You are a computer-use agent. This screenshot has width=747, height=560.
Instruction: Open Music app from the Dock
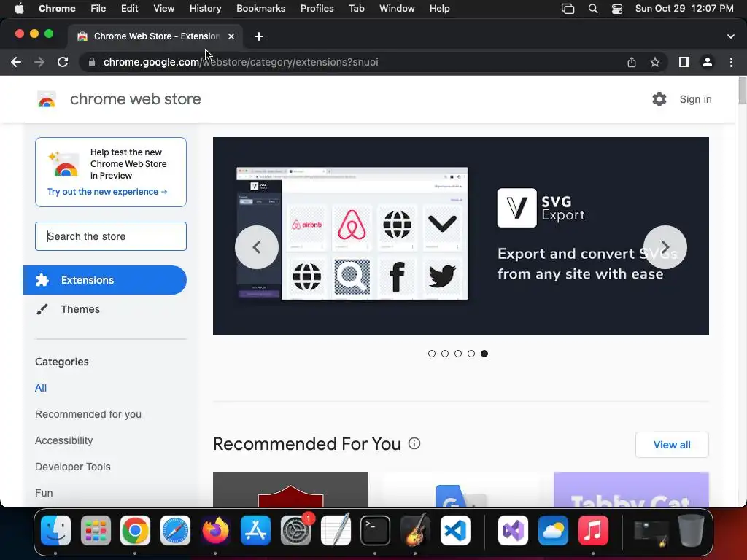[x=593, y=531]
